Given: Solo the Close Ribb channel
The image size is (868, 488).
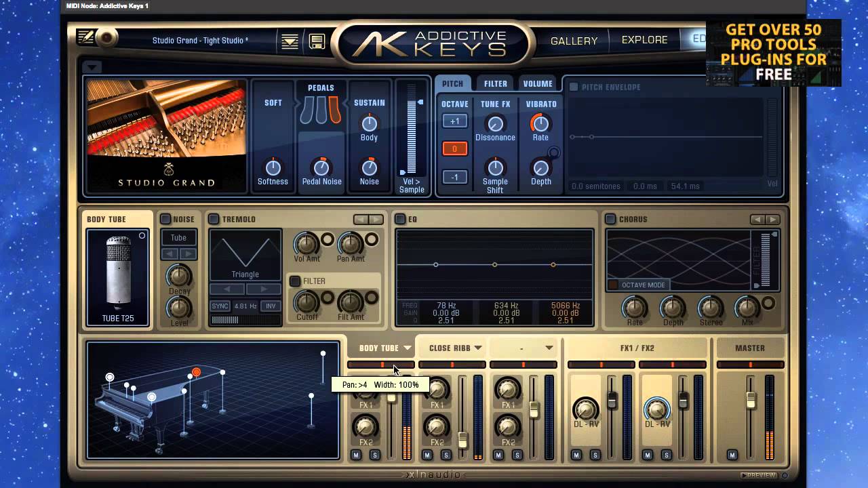Looking at the screenshot, I should click(446, 455).
